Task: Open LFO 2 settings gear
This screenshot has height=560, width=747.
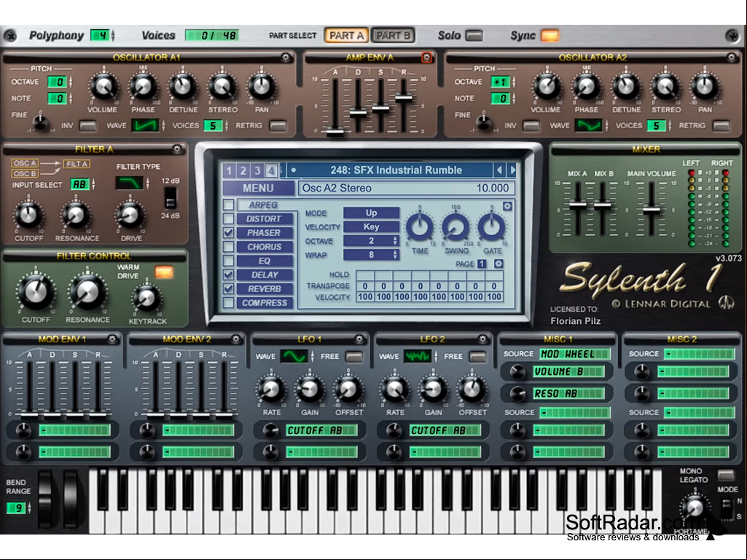Action: pyautogui.click(x=482, y=339)
